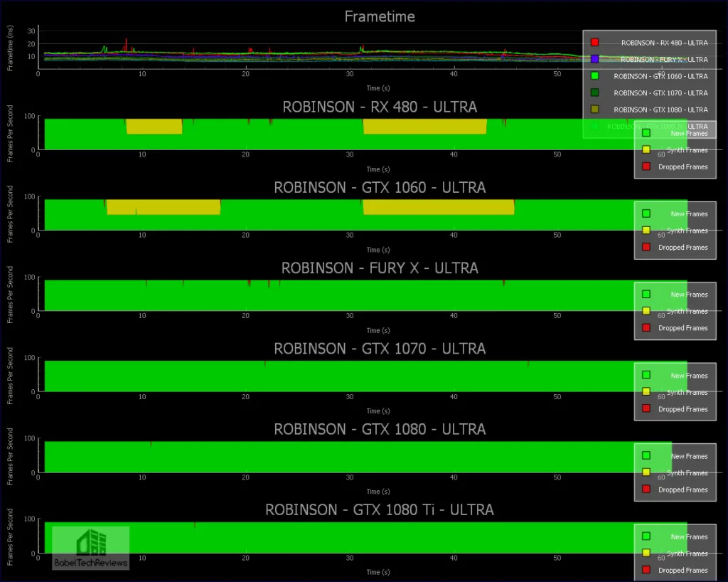The image size is (728, 582).
Task: Select 'ROBINSON - GTX 1070 - ULTRA' Frametime legend label
Action: [x=660, y=93]
